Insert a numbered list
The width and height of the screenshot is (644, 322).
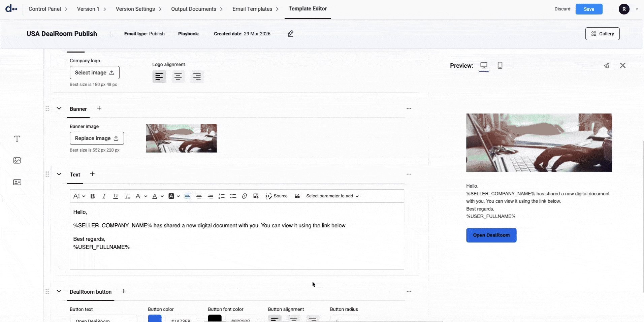[222, 196]
